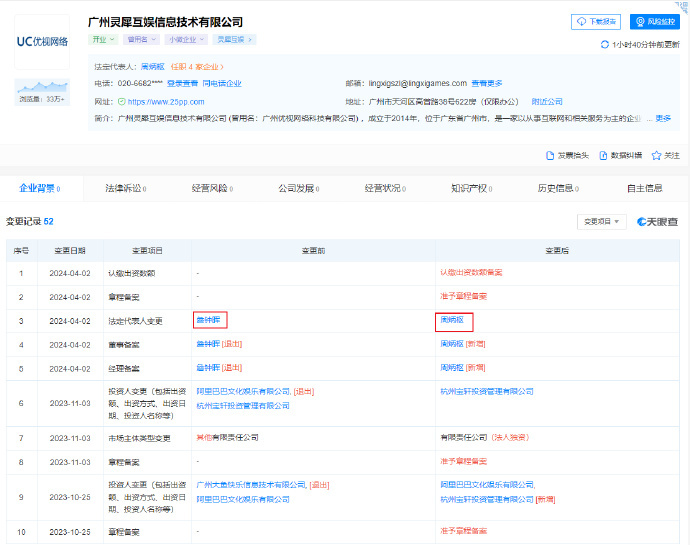Image resolution: width=690 pixels, height=545 pixels.
Task: Click 准予章程备案 in row 2
Action: [x=463, y=296]
